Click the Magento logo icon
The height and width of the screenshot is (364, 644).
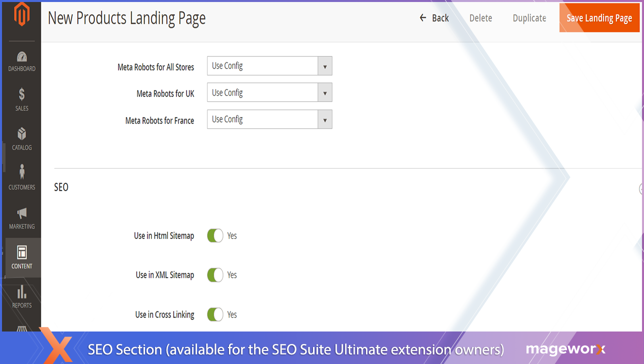[x=21, y=15]
